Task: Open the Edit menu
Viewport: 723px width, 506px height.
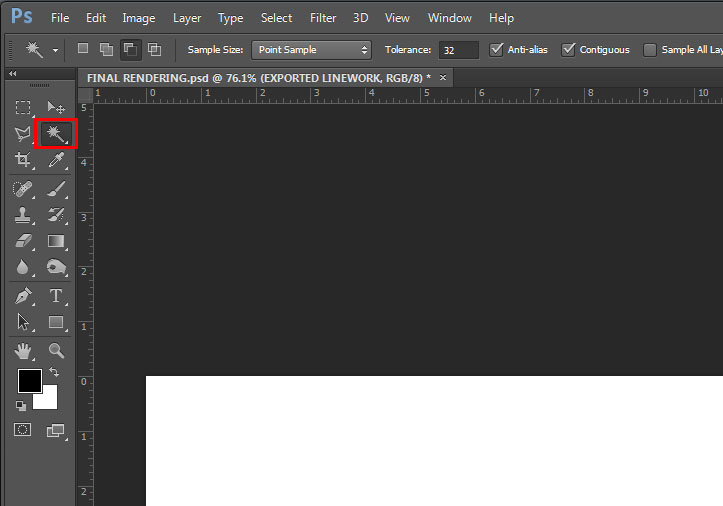Action: [x=96, y=18]
